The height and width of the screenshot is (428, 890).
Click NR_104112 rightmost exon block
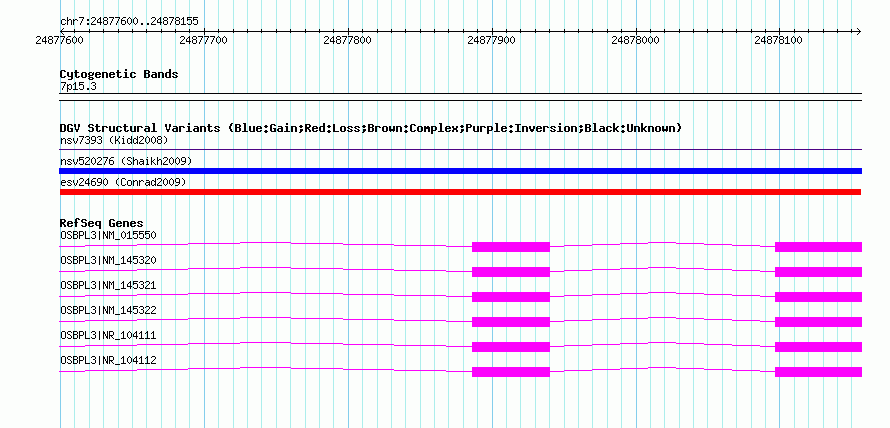click(x=818, y=372)
